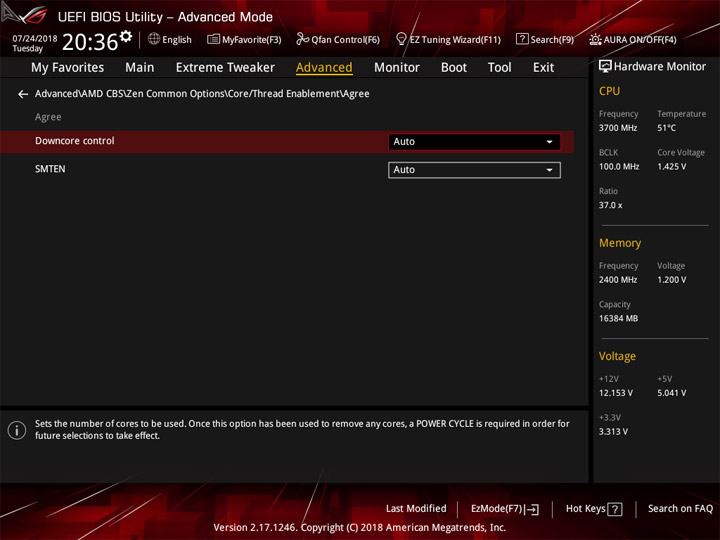Open the Downcore control Auto combo box
This screenshot has width=720, height=540.
(x=474, y=142)
